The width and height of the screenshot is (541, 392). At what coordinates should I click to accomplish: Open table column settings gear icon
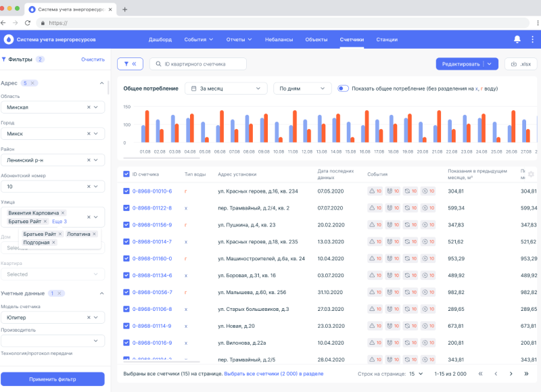click(x=531, y=174)
